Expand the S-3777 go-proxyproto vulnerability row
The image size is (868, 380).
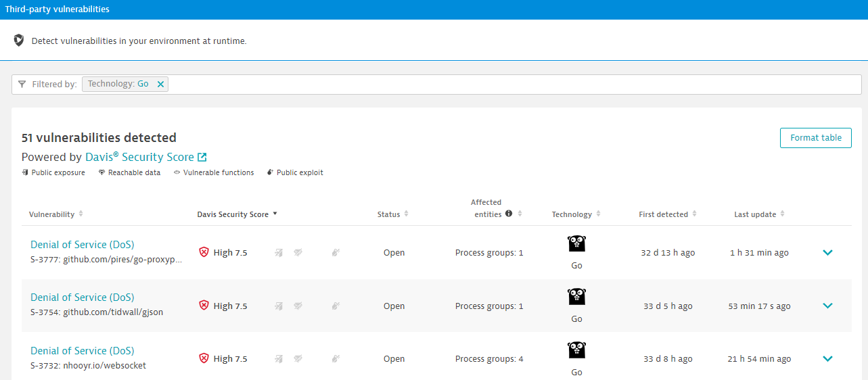tap(827, 252)
